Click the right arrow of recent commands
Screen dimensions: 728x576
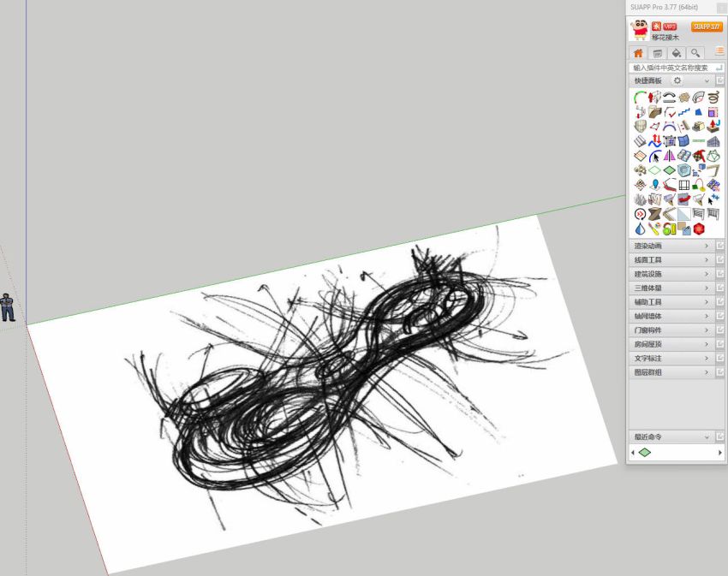(x=720, y=453)
